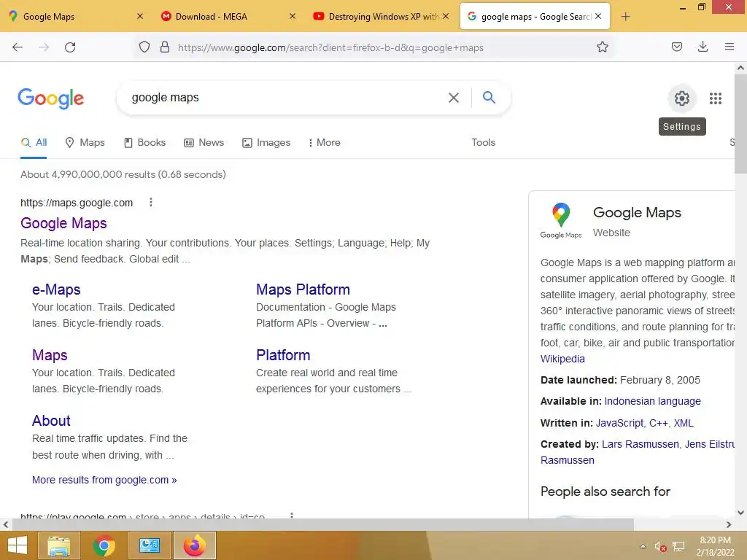Click Firefox icon in the taskbar
This screenshot has width=747, height=560.
click(x=195, y=545)
